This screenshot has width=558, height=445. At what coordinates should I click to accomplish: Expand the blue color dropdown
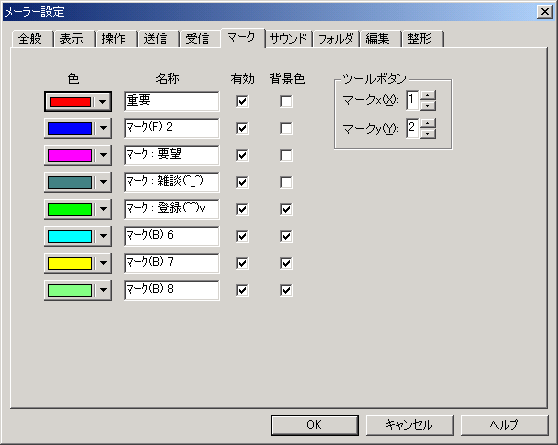click(x=103, y=128)
